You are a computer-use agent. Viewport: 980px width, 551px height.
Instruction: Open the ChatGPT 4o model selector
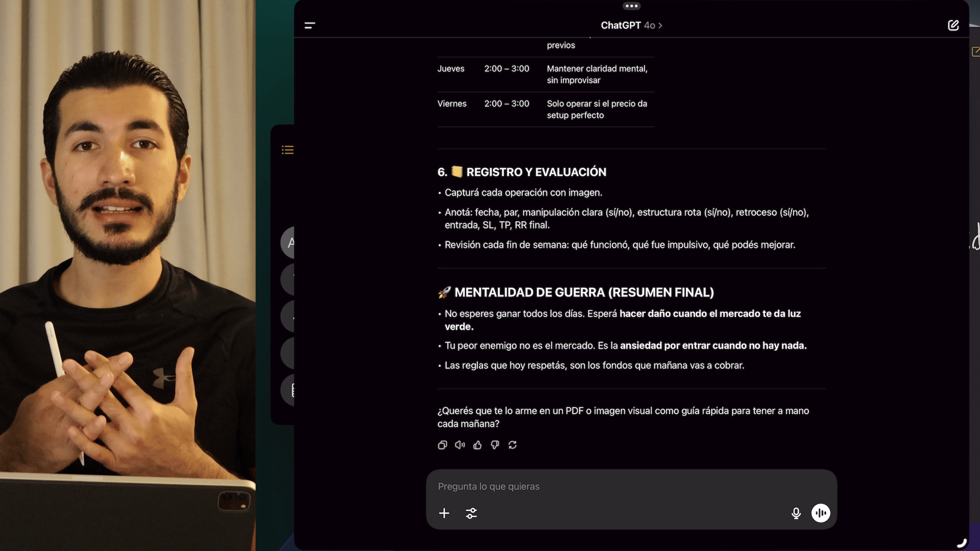coord(631,25)
